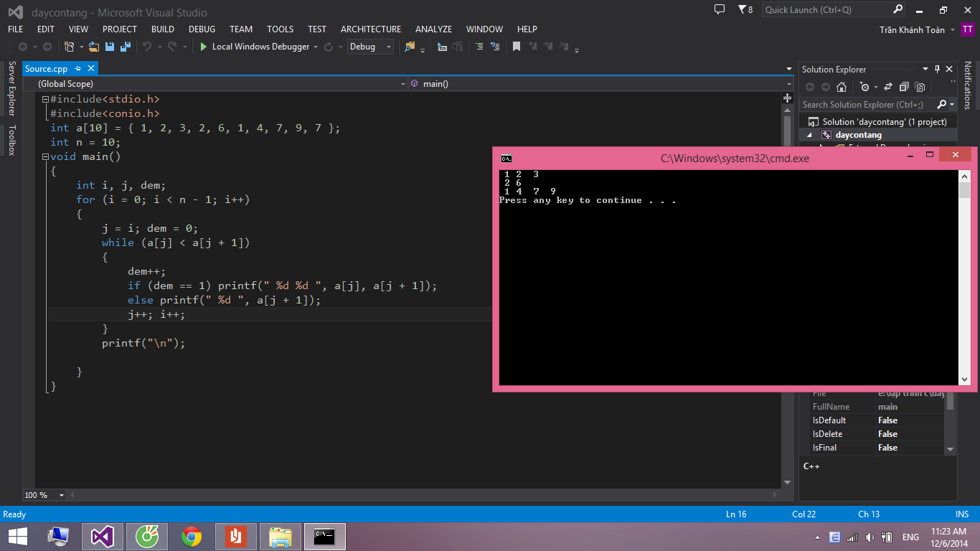Image resolution: width=980 pixels, height=551 pixels.
Task: Click the Windows Start button
Action: click(18, 536)
